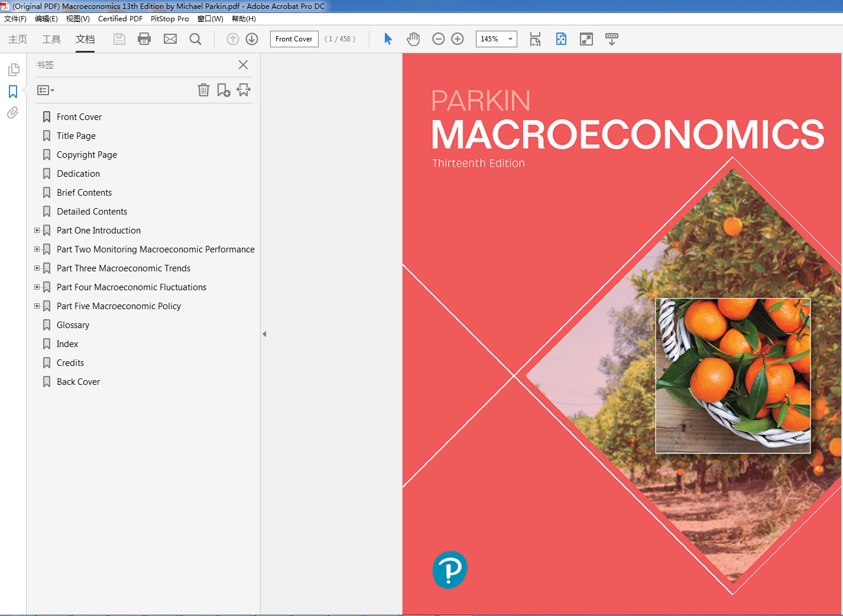Viewport: 843px width, 616px height.
Task: Click the read mode toolbar icon
Action: (x=612, y=39)
